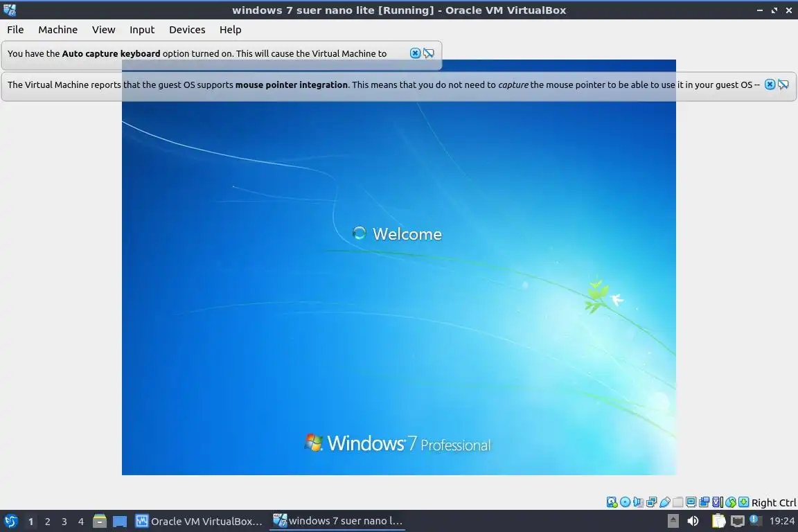Screen dimensions: 798x532
Task: Switch to workspace 1
Action: (x=30, y=522)
